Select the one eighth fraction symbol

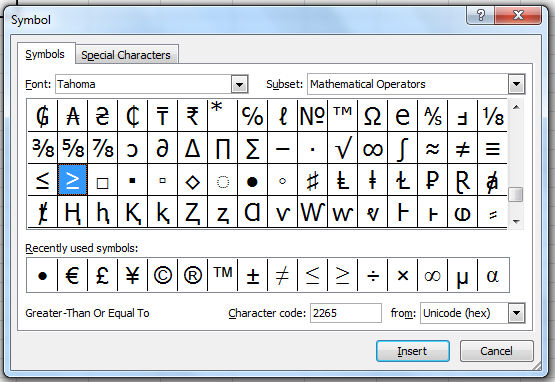tap(492, 116)
